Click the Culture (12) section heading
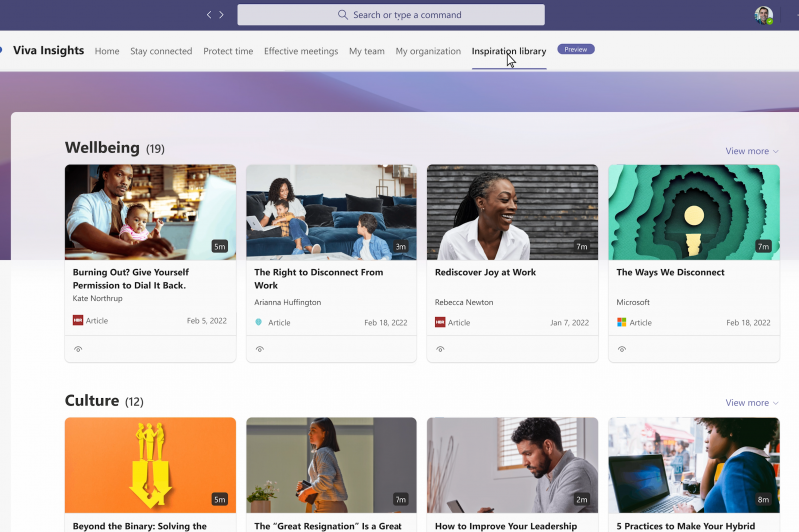This screenshot has height=532, width=799. tap(104, 400)
